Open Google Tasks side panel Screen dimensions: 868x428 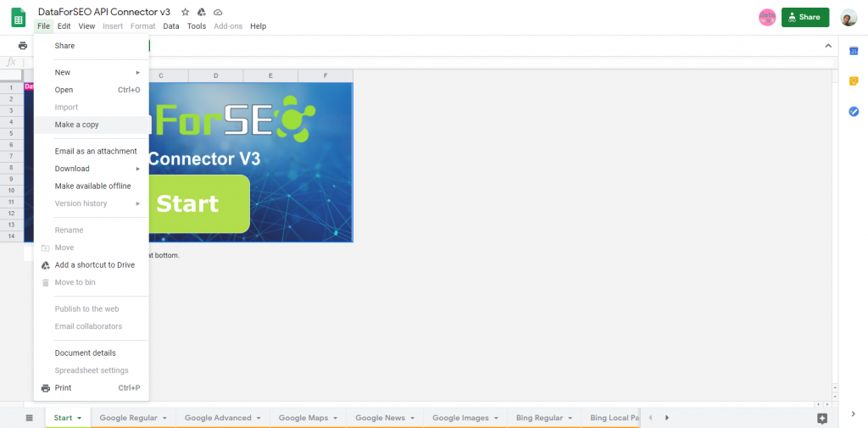coord(854,112)
